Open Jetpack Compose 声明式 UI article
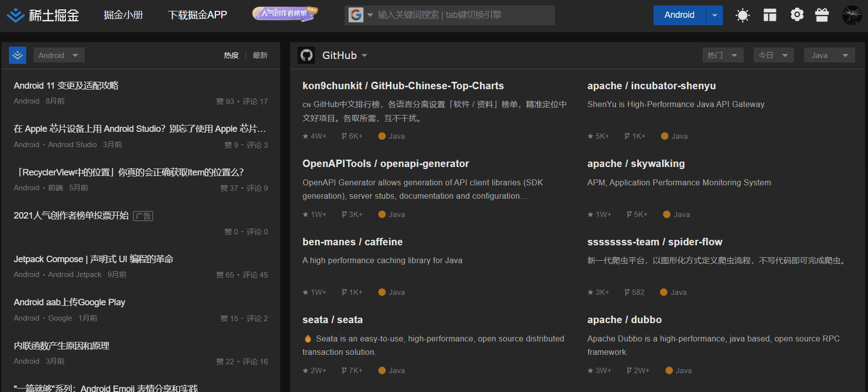The height and width of the screenshot is (392, 868). pyautogui.click(x=94, y=259)
